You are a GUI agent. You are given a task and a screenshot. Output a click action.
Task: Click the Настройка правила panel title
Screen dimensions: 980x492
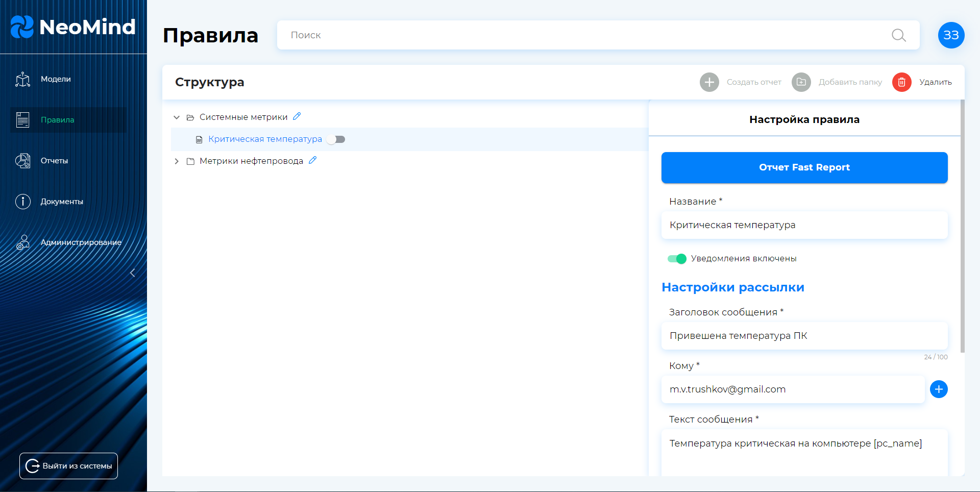coord(804,119)
